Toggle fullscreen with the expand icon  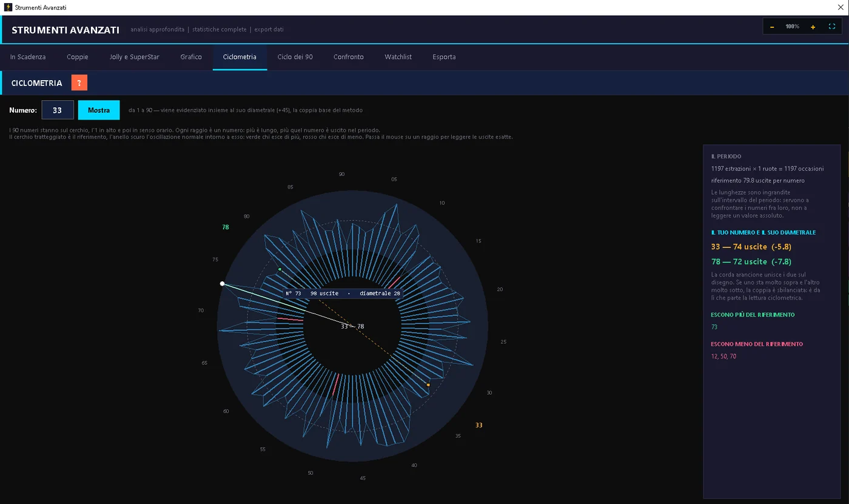(x=832, y=27)
